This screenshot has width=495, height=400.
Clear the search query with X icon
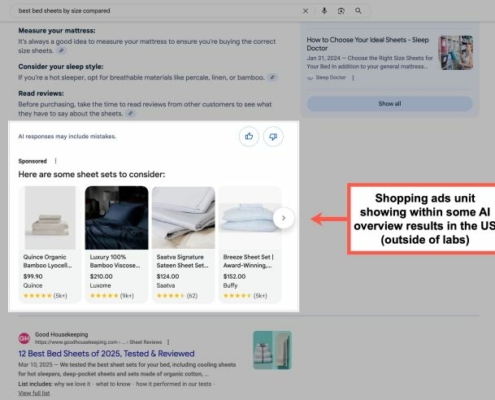coord(305,11)
